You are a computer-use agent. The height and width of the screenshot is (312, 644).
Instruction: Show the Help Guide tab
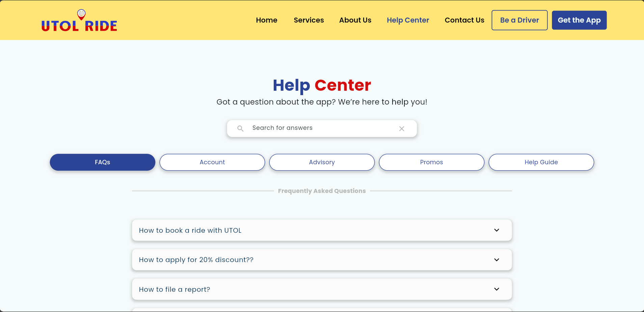coord(541,162)
